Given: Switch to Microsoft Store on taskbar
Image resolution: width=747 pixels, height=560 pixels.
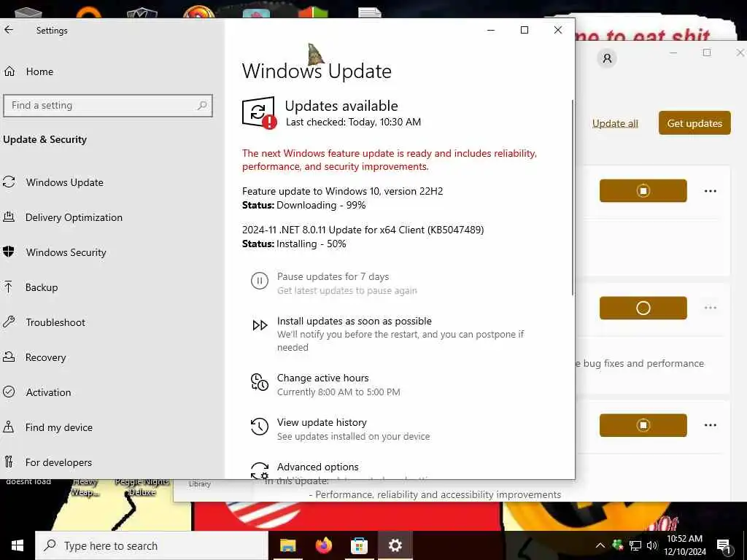Looking at the screenshot, I should [359, 545].
